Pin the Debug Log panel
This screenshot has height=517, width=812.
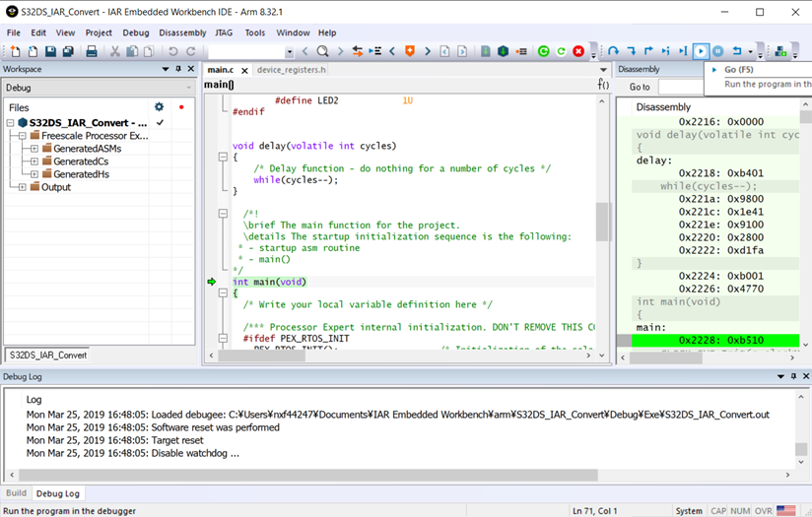coord(793,376)
